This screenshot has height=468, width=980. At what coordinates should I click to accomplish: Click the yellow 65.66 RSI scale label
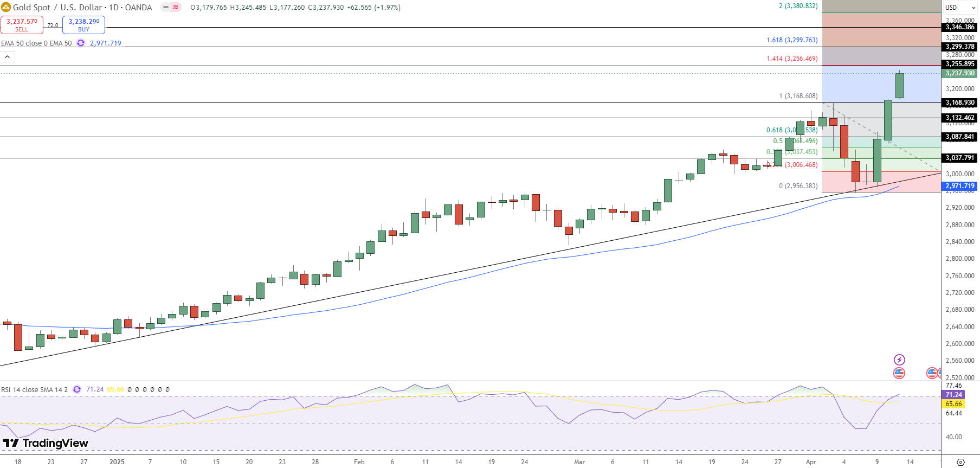(954, 404)
